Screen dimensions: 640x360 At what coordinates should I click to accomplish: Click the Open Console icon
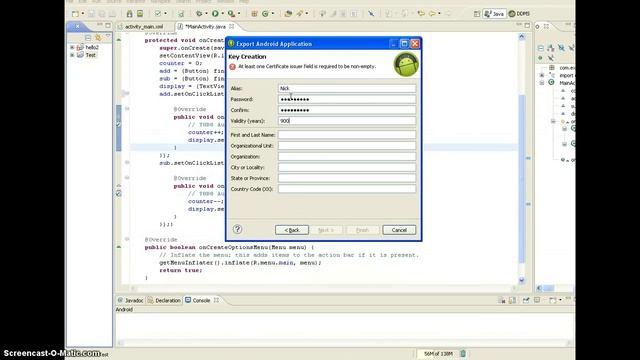[552, 300]
